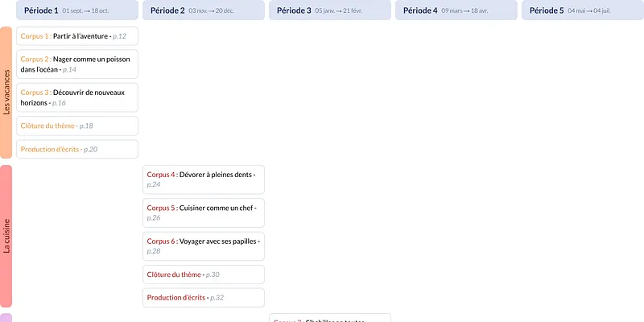Click the date range 03 nov. → 20 déc.

coord(211,10)
